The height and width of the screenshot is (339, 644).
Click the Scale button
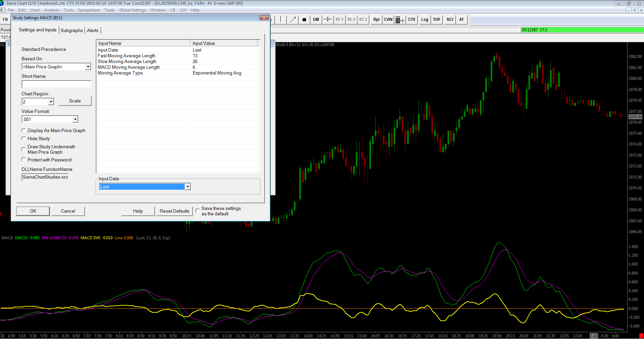coord(75,101)
